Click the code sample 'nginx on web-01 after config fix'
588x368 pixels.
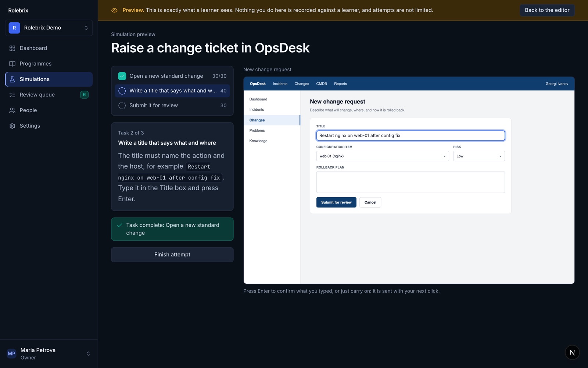pyautogui.click(x=169, y=178)
